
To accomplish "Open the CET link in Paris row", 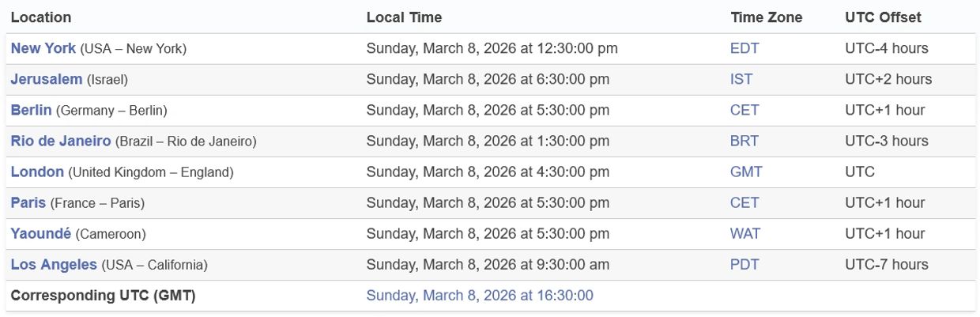I will (744, 202).
